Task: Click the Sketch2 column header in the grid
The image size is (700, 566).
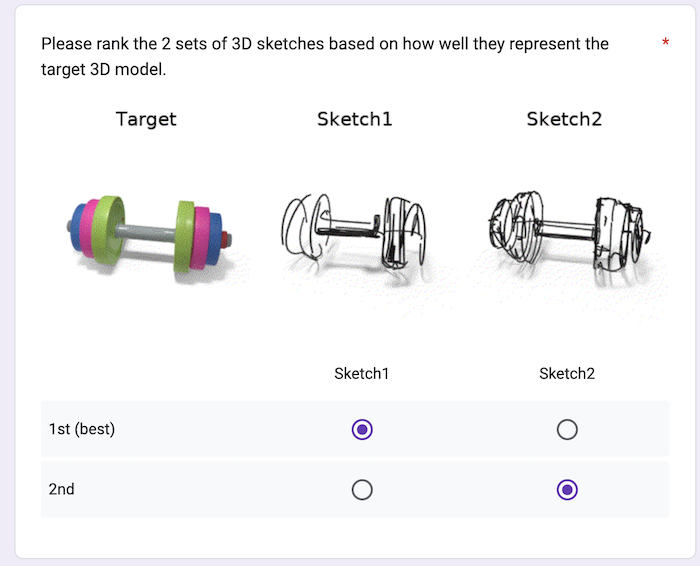Action: (x=567, y=374)
